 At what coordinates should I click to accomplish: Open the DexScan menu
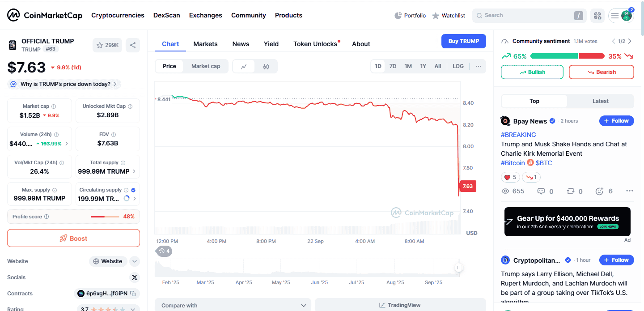(167, 15)
